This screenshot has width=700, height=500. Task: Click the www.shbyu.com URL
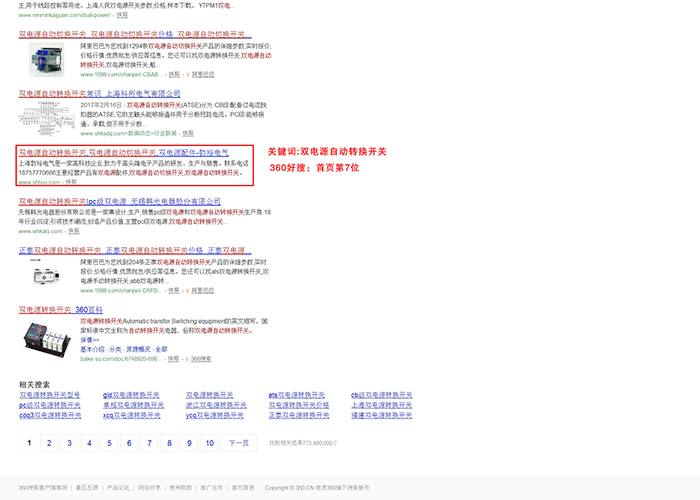click(39, 182)
